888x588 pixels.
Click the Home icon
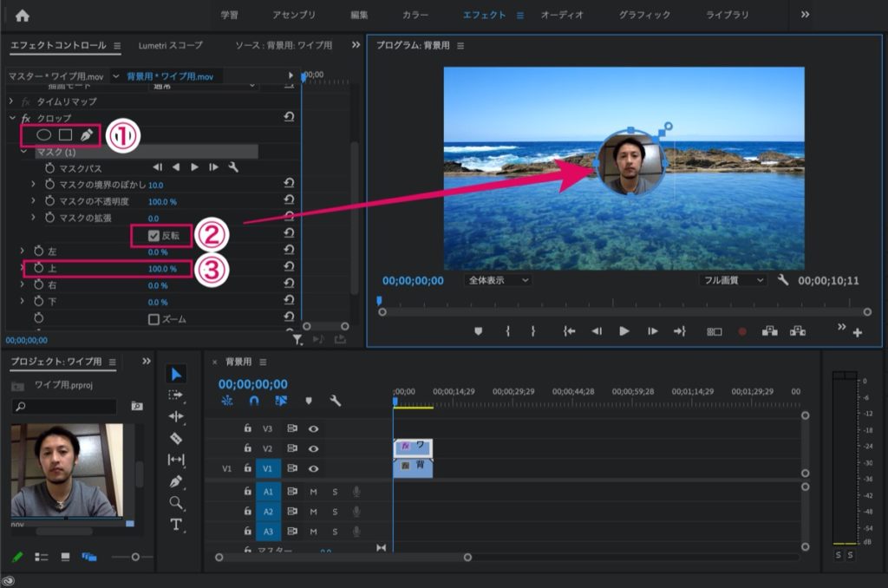pos(23,16)
